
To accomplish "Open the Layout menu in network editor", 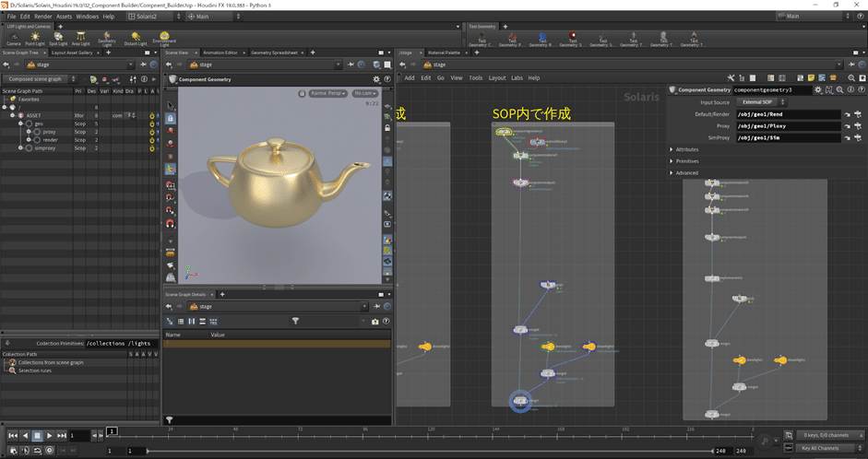I will tap(496, 78).
